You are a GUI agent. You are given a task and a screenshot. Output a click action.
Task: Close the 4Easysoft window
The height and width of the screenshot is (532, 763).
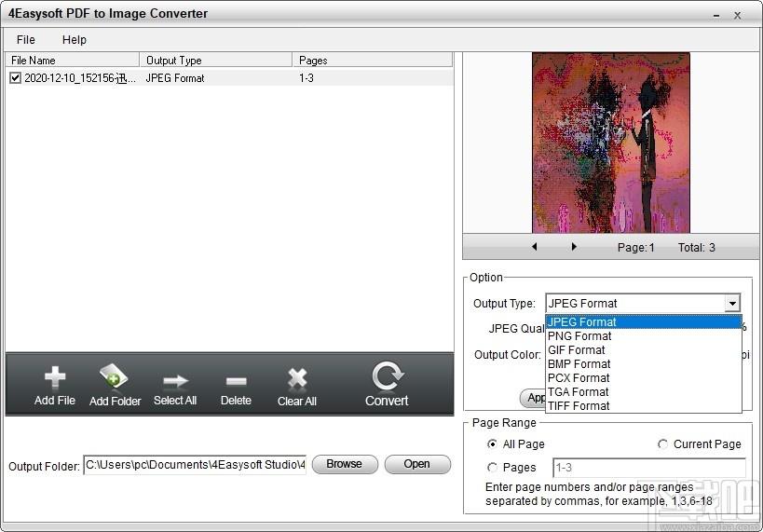(737, 15)
